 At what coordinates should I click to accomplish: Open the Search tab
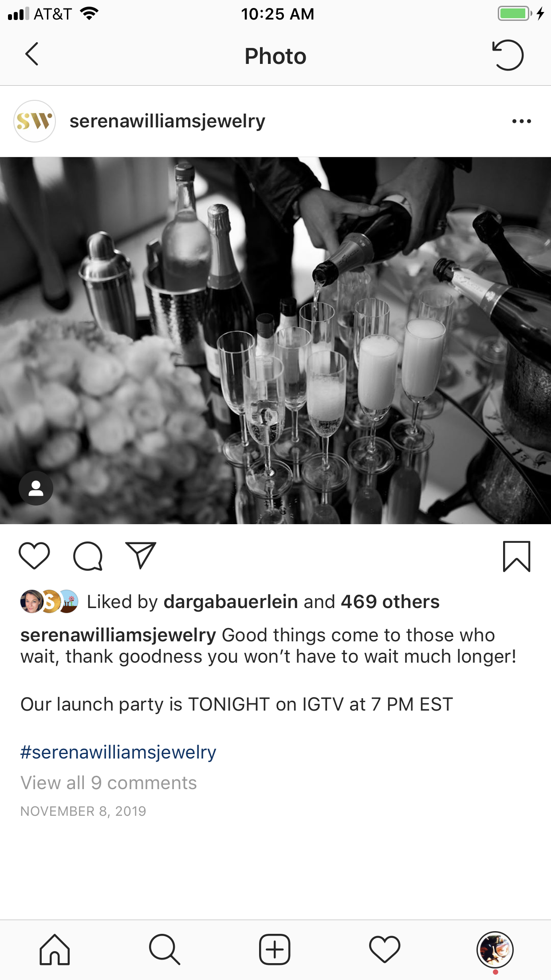point(165,949)
